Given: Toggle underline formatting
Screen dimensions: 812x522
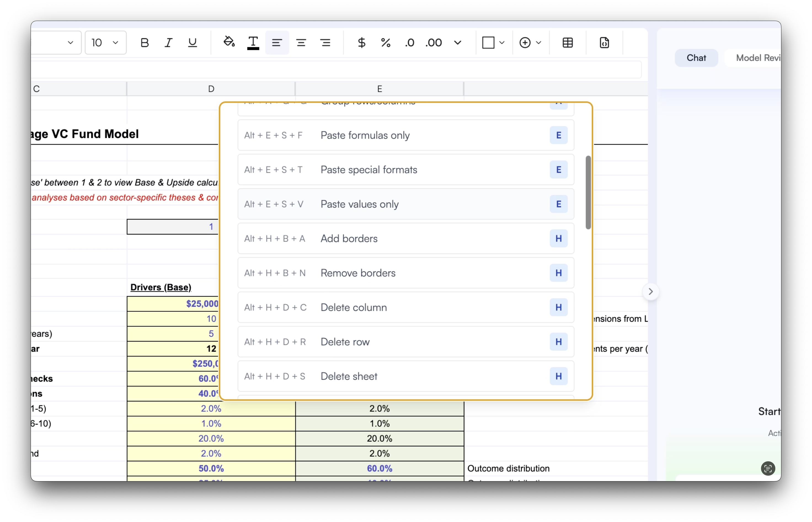Looking at the screenshot, I should click(x=193, y=43).
